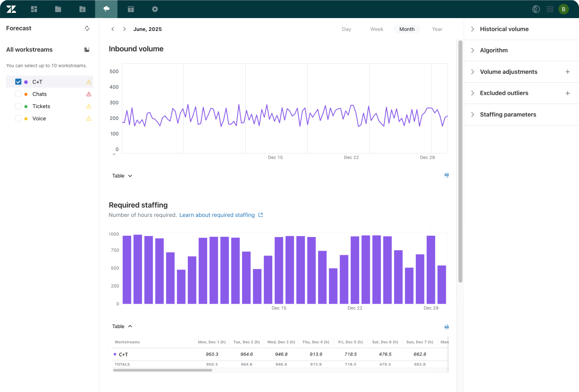579x392 pixels.
Task: Check the Voice workstream checkbox
Action: click(18, 118)
